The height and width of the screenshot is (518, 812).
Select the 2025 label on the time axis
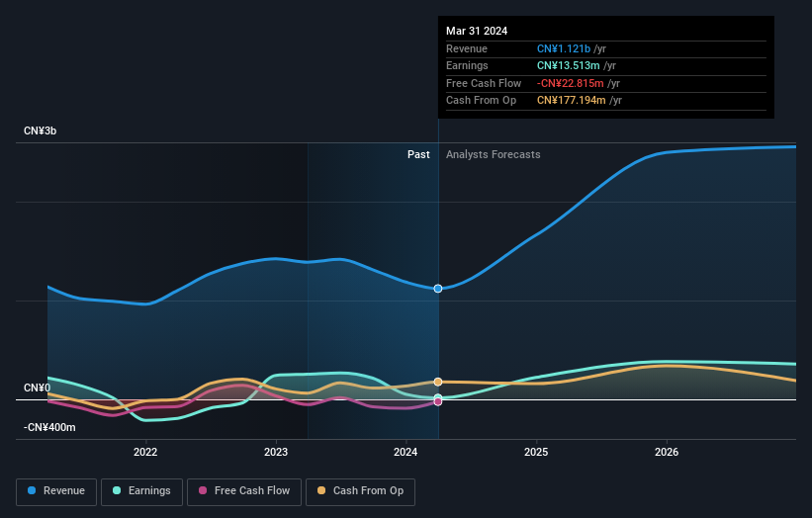[x=536, y=453]
